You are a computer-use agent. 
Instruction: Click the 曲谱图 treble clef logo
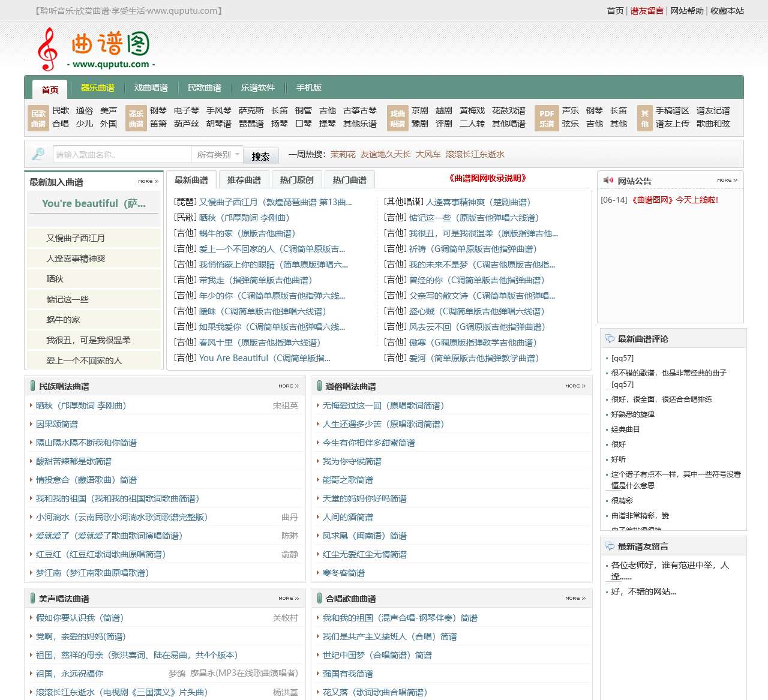(93, 49)
